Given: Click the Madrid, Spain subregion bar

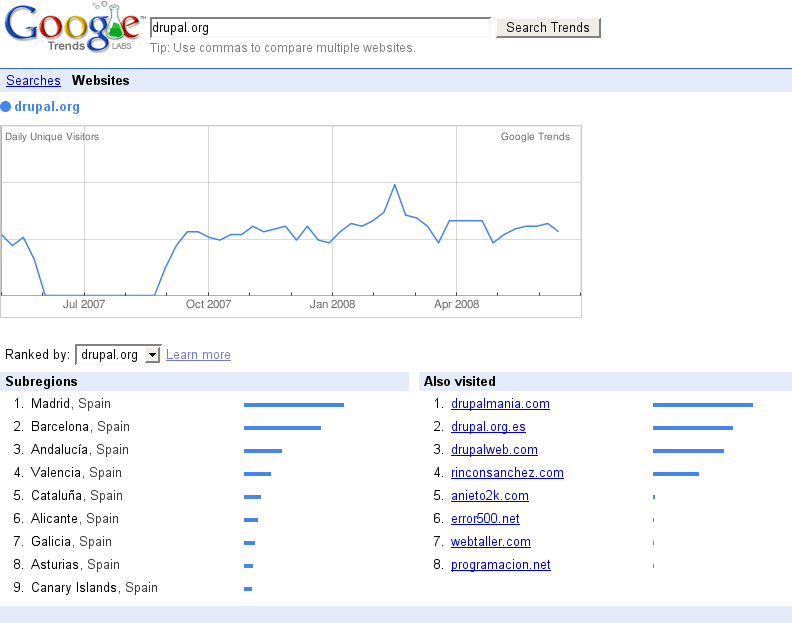Looking at the screenshot, I should pyautogui.click(x=294, y=405).
